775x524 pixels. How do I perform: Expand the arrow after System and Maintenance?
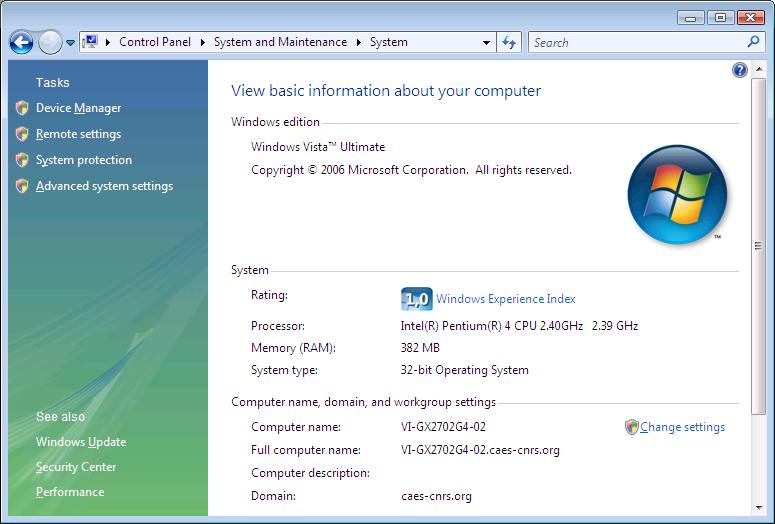coord(359,43)
